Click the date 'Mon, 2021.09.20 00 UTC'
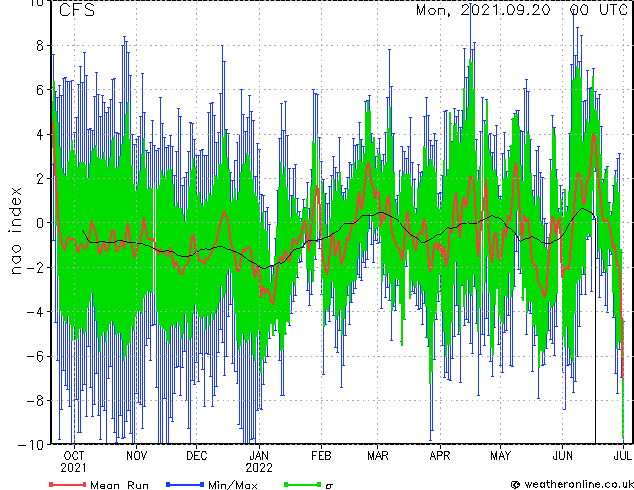634x490 pixels. coord(522,10)
